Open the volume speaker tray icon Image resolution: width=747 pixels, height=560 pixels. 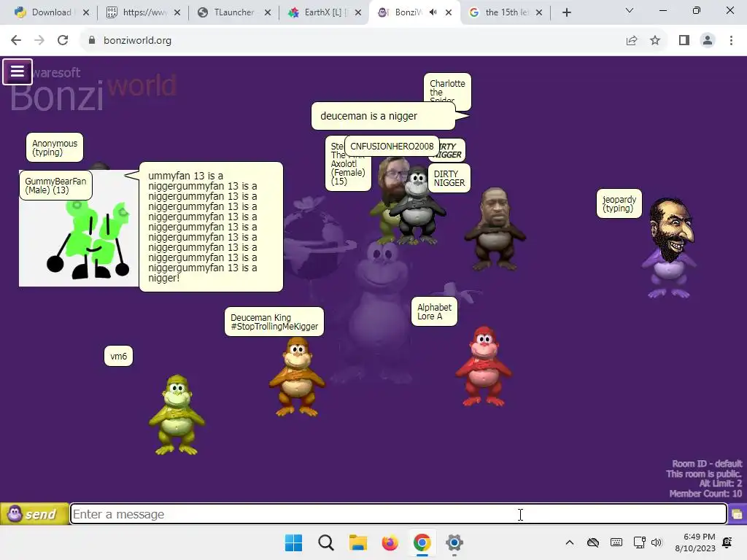click(x=657, y=542)
